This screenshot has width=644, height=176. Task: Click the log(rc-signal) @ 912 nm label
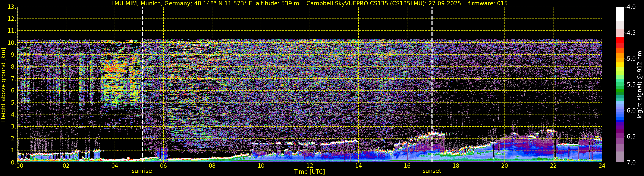point(640,85)
